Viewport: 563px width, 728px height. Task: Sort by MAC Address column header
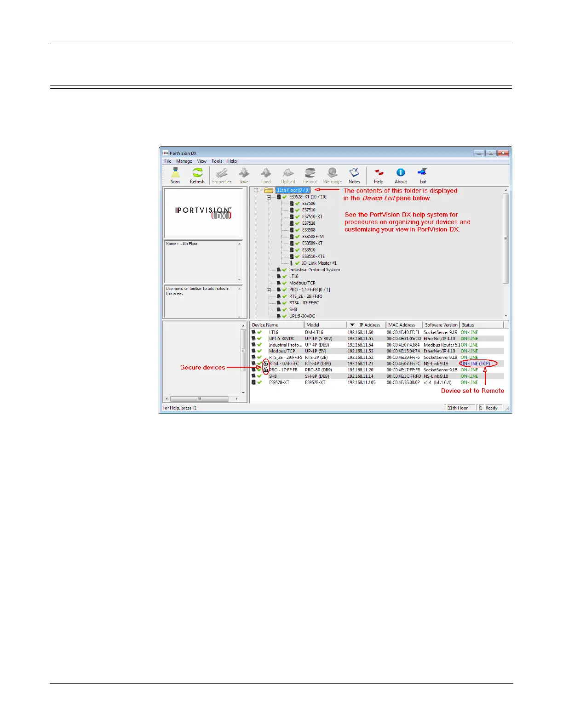click(x=404, y=325)
